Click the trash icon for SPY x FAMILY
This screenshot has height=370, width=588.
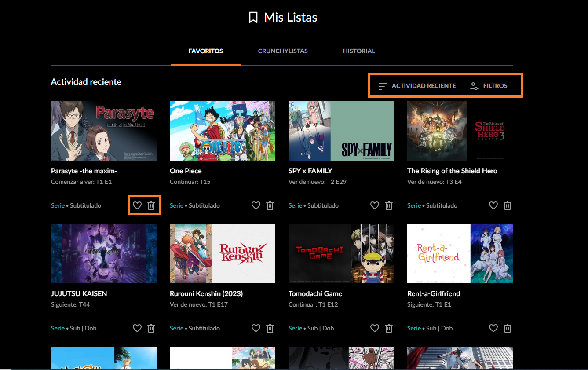pos(389,205)
